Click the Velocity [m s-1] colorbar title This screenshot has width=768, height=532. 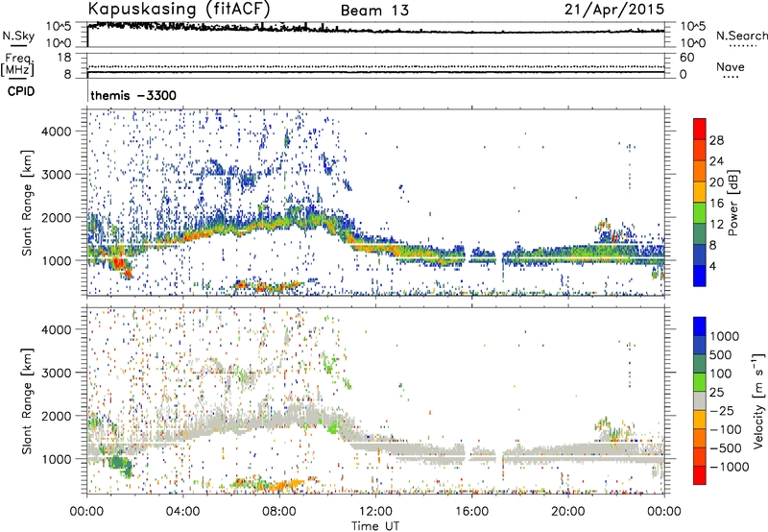(x=758, y=400)
